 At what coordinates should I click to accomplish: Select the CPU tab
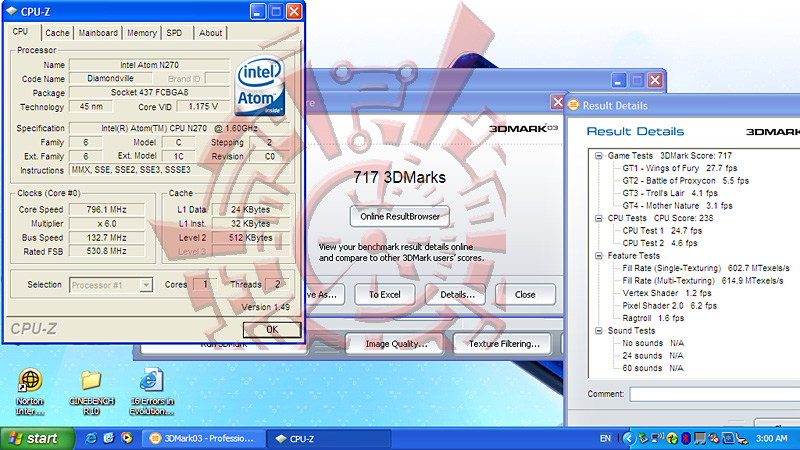(x=20, y=32)
